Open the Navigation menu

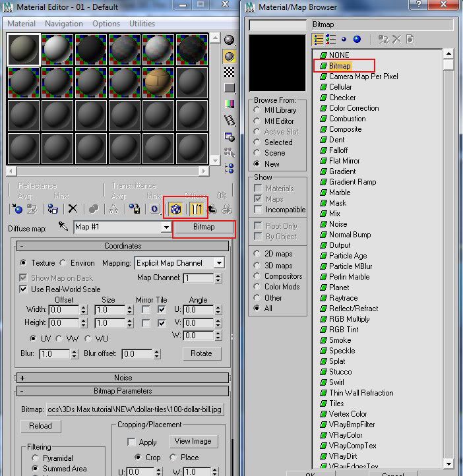64,24
